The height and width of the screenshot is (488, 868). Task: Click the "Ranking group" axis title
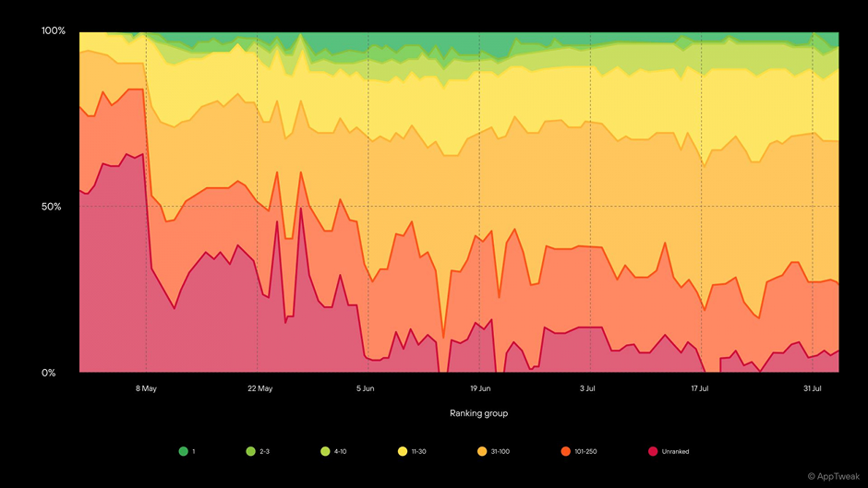click(x=478, y=413)
